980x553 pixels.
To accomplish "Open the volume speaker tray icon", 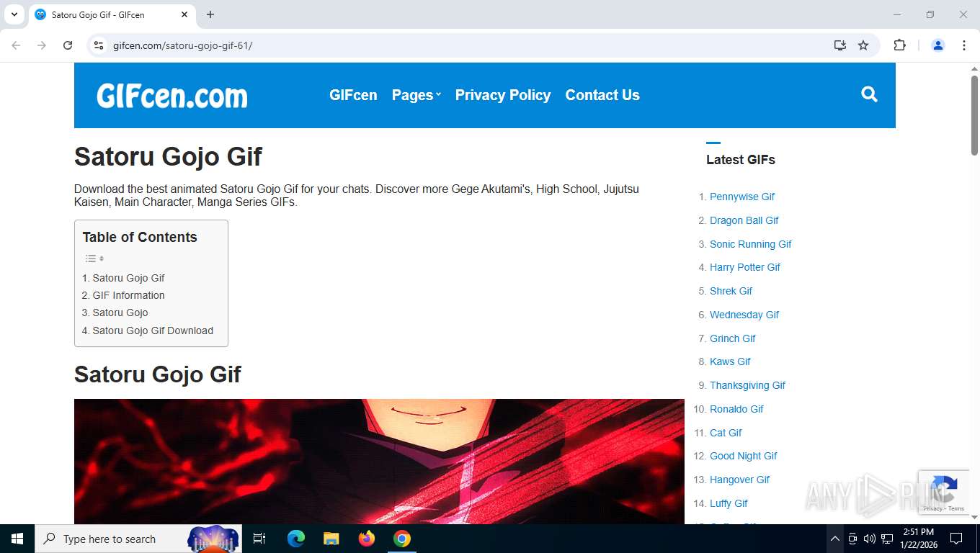I will point(869,539).
